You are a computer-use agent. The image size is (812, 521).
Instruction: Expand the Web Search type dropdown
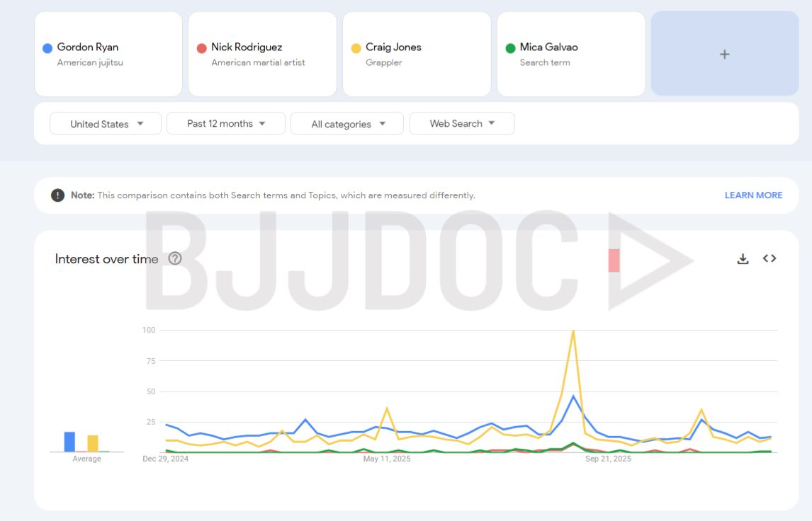tap(462, 124)
